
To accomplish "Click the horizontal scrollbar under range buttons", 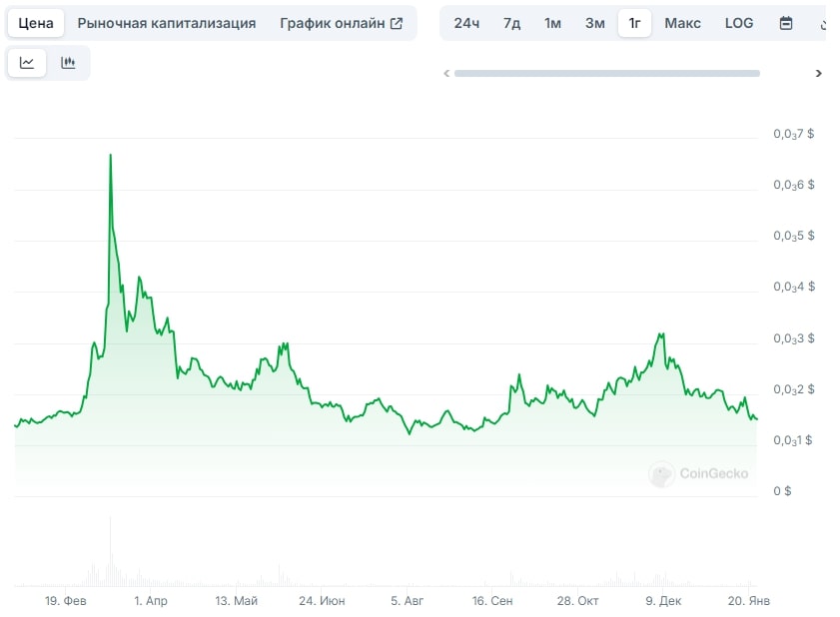I will tap(606, 73).
